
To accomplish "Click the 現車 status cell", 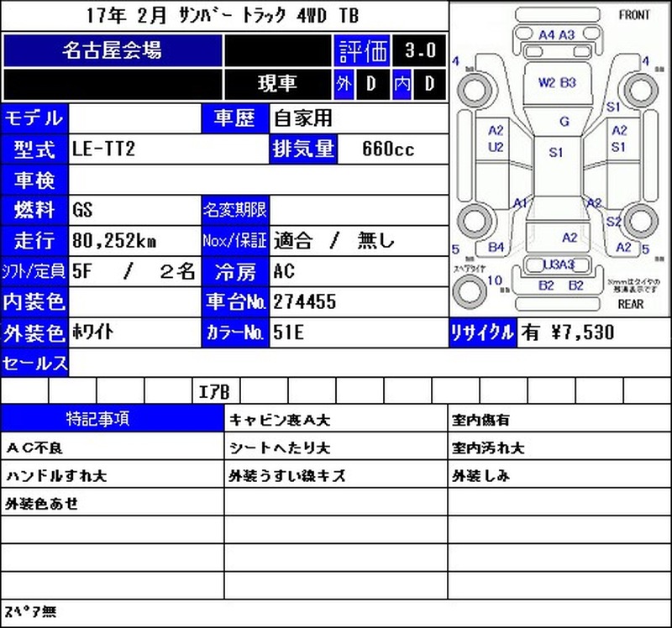I will (277, 83).
